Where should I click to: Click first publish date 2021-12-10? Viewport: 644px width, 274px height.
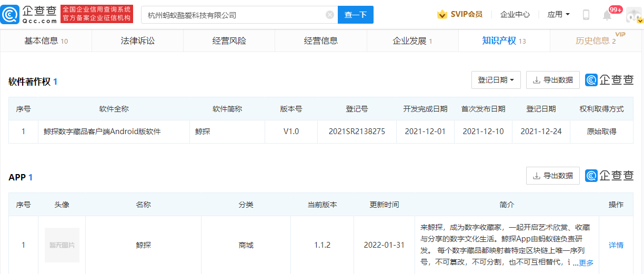click(x=483, y=131)
